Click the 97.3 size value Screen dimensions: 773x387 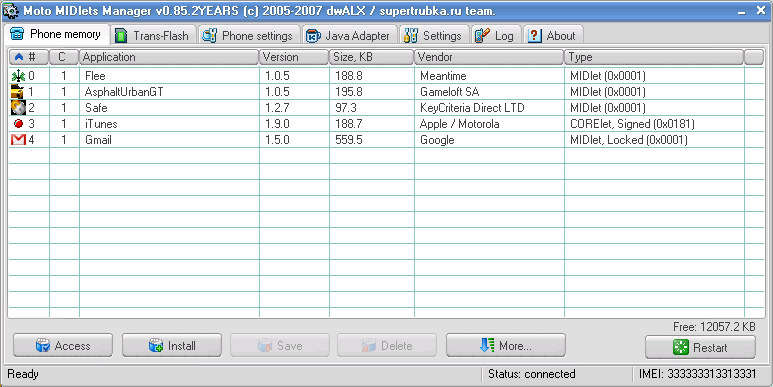pyautogui.click(x=346, y=107)
